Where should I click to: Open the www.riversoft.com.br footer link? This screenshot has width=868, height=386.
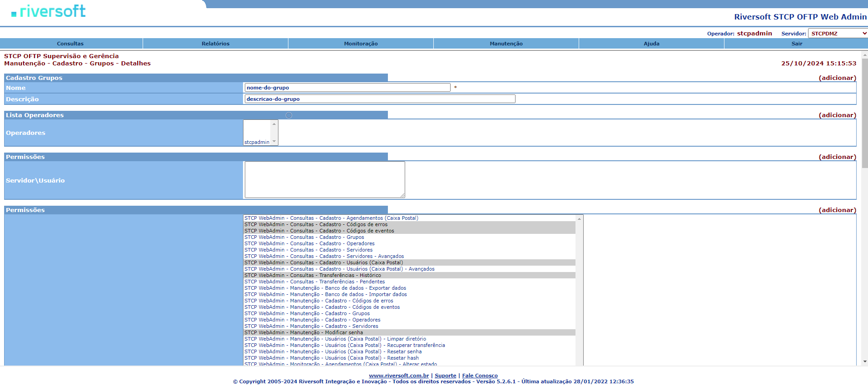point(399,376)
